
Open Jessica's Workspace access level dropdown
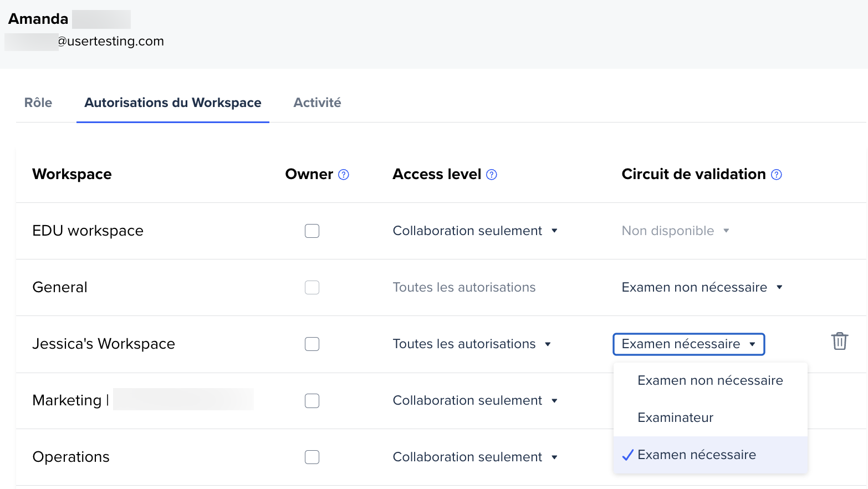click(472, 344)
